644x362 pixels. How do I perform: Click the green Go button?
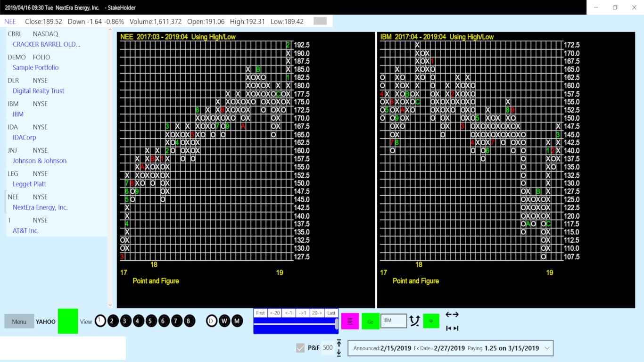click(x=370, y=321)
